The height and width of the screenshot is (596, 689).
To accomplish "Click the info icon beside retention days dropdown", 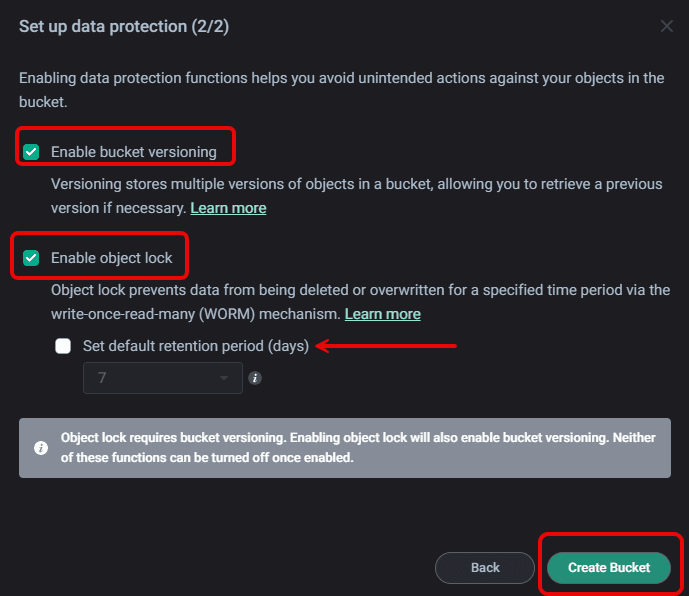I will pyautogui.click(x=255, y=378).
